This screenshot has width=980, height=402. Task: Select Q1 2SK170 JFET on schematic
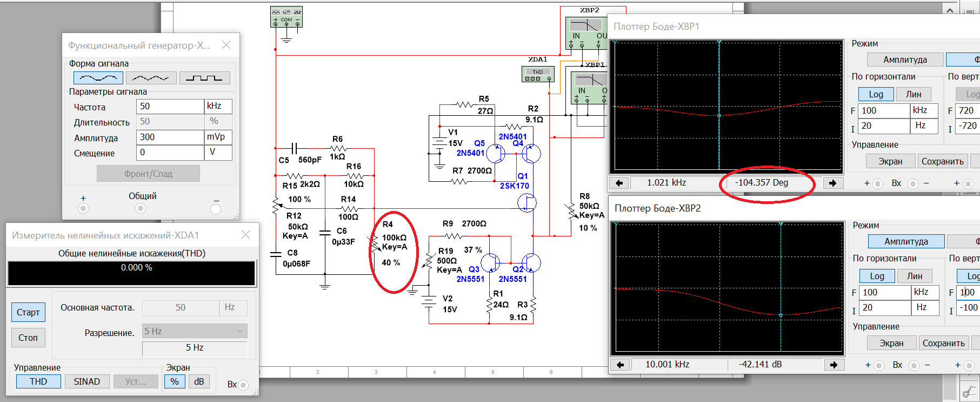[x=526, y=203]
